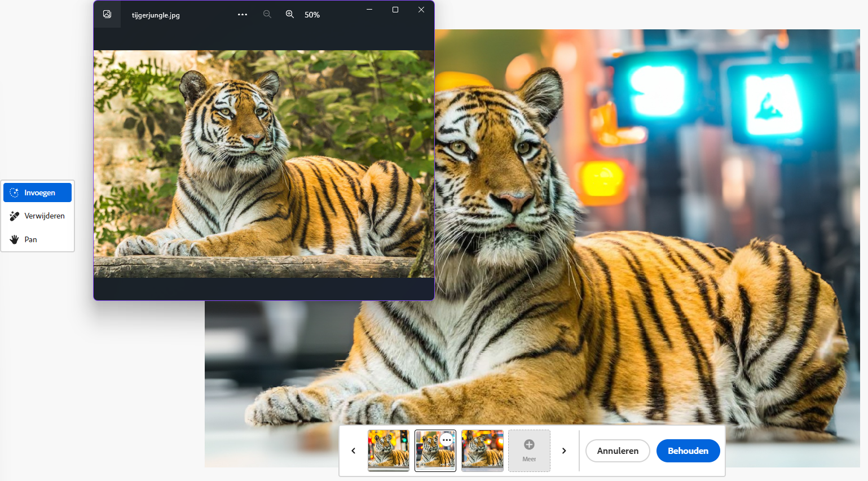Select the Invoegen tool
The width and height of the screenshot is (868, 481).
[x=37, y=193]
